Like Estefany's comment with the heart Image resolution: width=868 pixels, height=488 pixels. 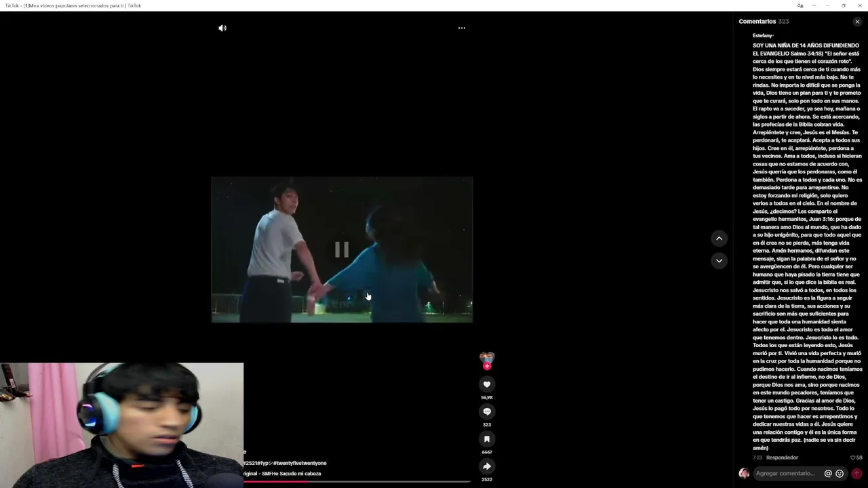coord(853,457)
